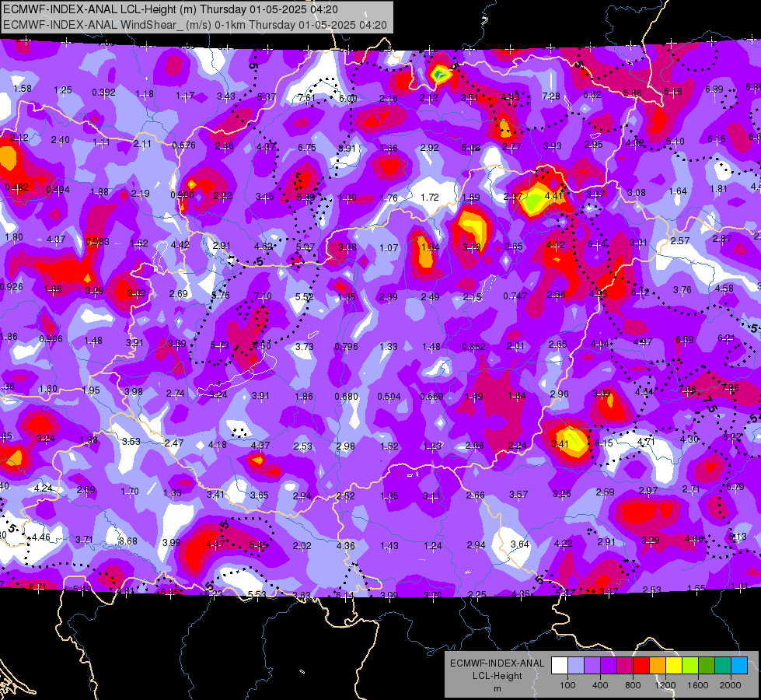This screenshot has height=700, width=761.
Task: Pick the orange legend swatch
Action: (658, 666)
